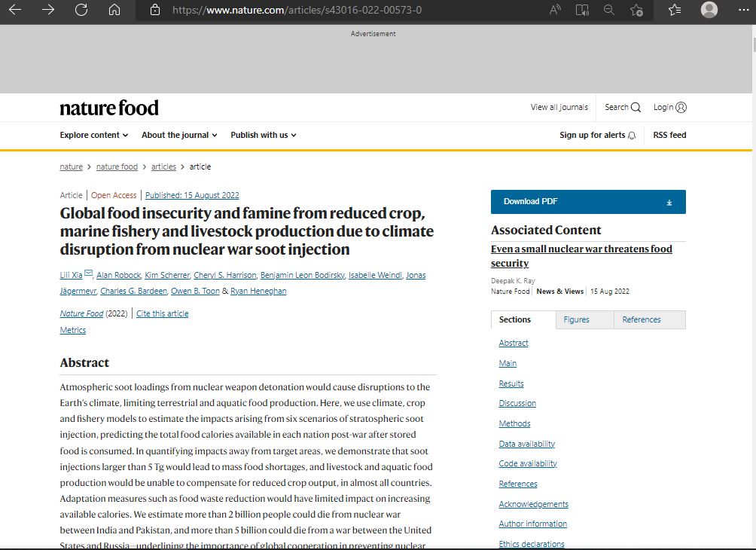Jump to Abstract section link
The image size is (756, 550).
tap(514, 343)
